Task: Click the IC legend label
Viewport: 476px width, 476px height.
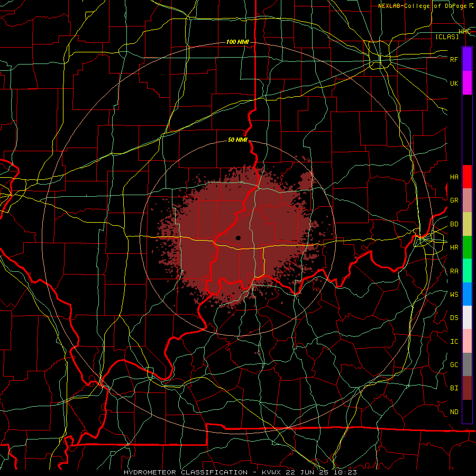Action: 454,342
